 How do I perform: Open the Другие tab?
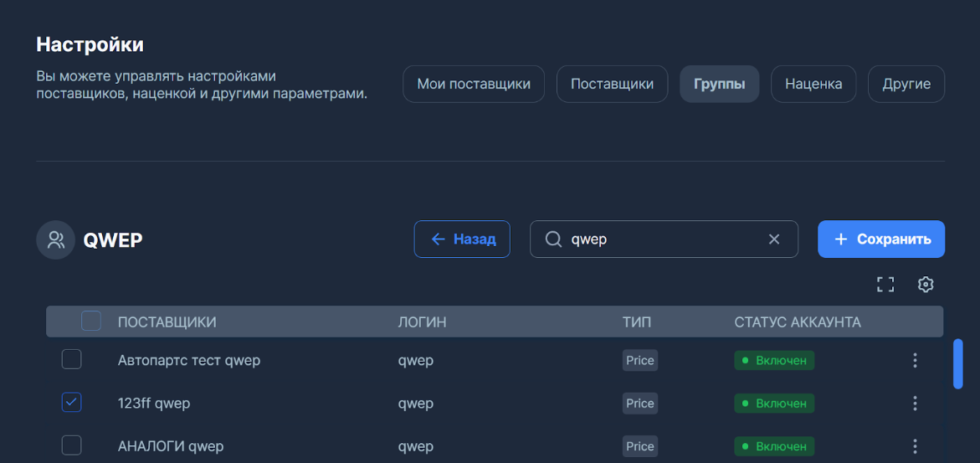pyautogui.click(x=906, y=84)
